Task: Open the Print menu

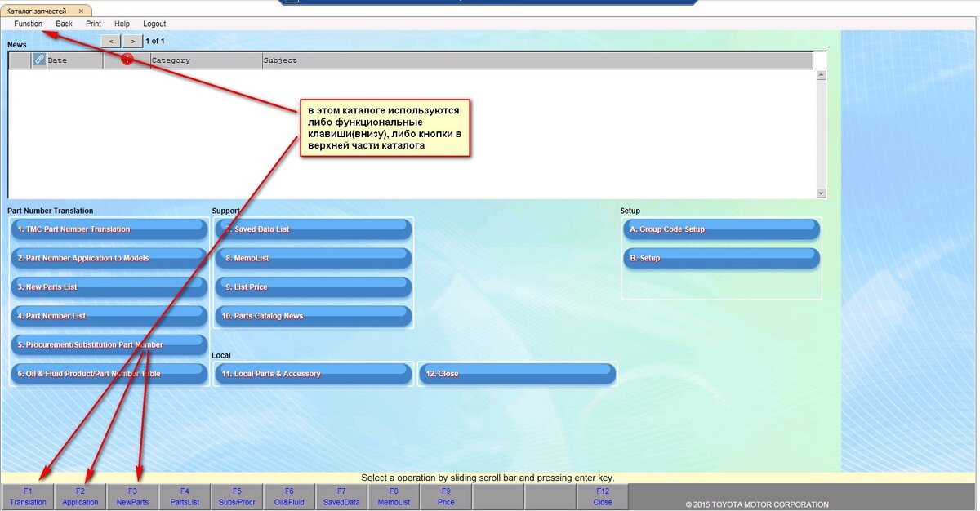Action: point(93,24)
